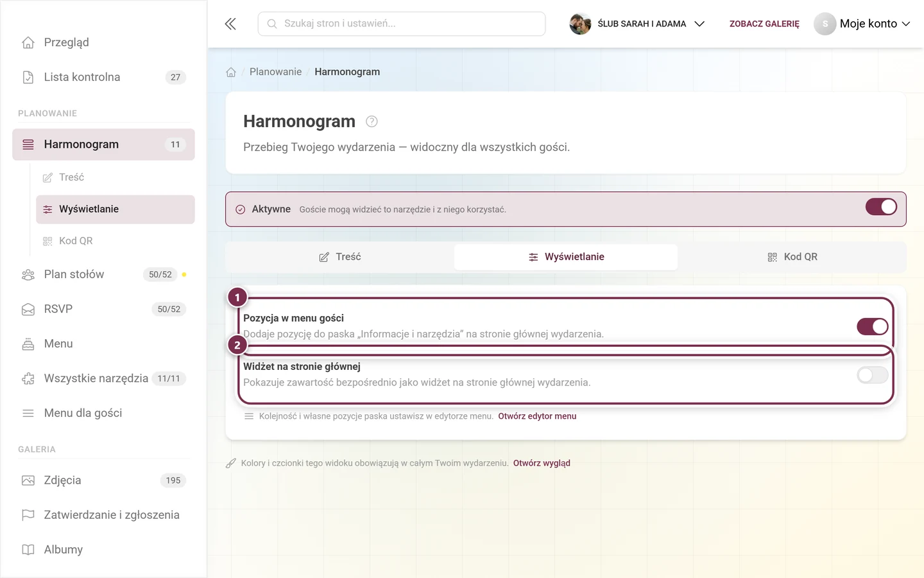Turn off Pozycja w menu gości switch
Viewport: 924px width, 578px height.
click(x=873, y=327)
